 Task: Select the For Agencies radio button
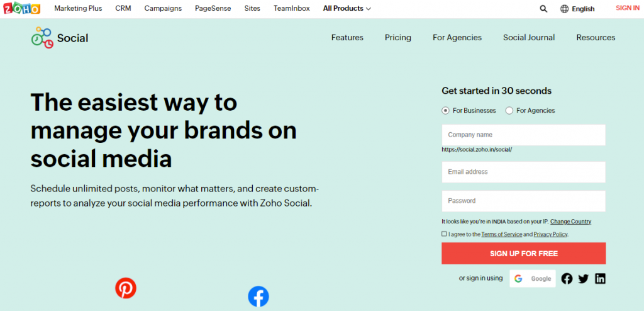[509, 110]
